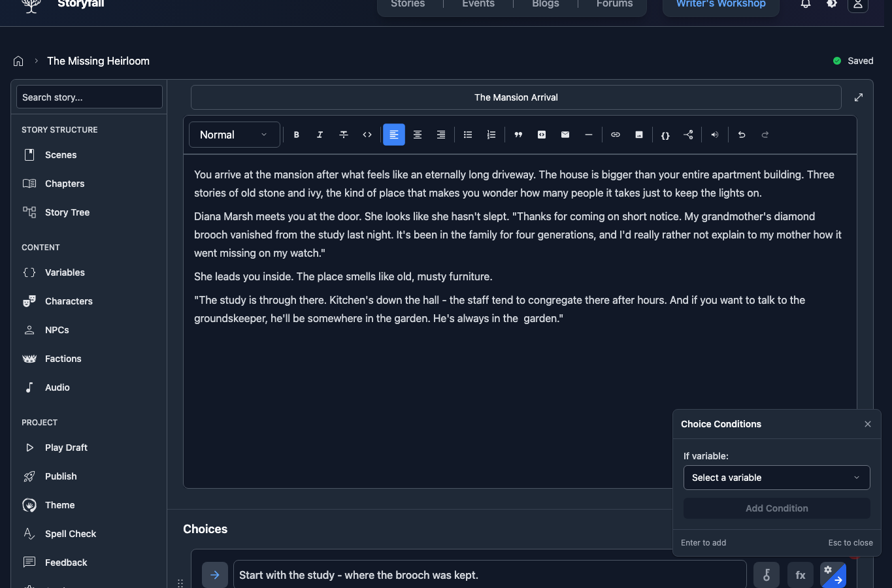Toggle bold formatting

pos(296,135)
